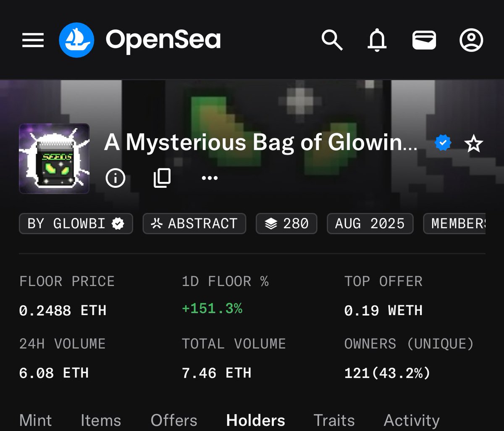
Task: Click the +151.3% floor change value
Action: 212,309
